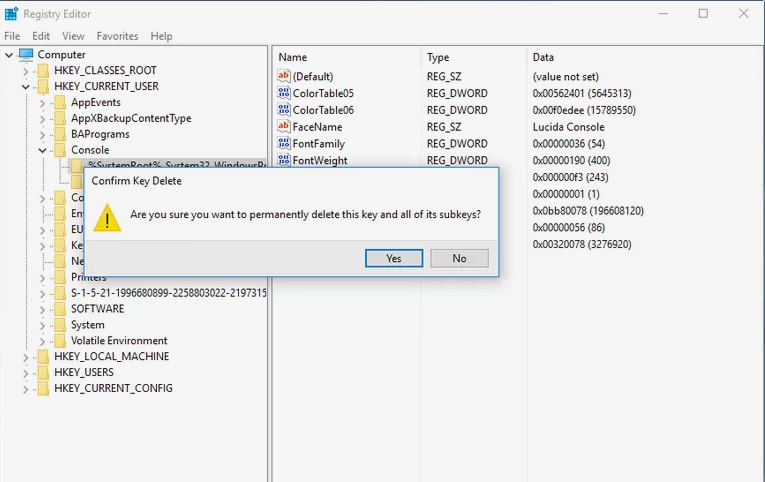The height and width of the screenshot is (482, 765).
Task: Expand the AppEvents key chevron
Action: coord(42,103)
